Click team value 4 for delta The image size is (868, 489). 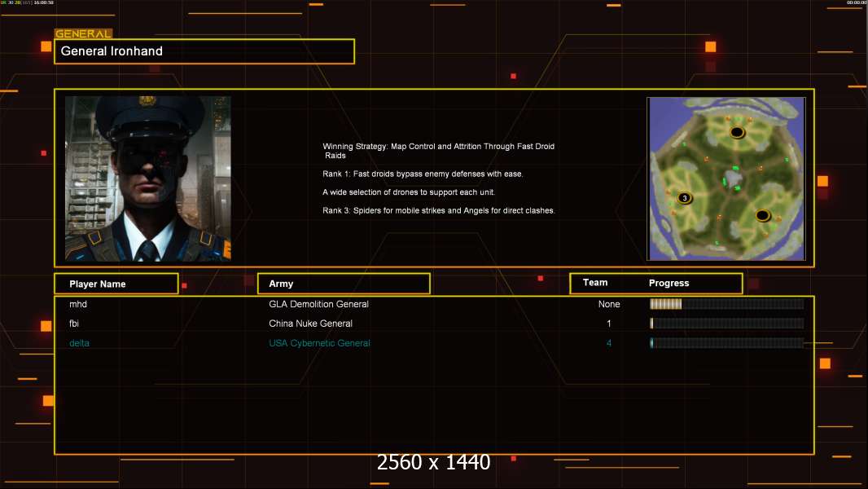coord(609,343)
